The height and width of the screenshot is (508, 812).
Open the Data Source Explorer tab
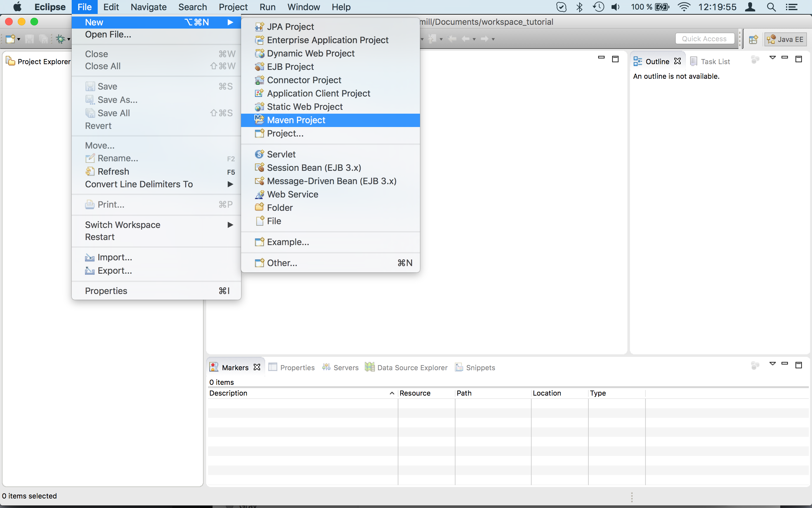click(406, 368)
